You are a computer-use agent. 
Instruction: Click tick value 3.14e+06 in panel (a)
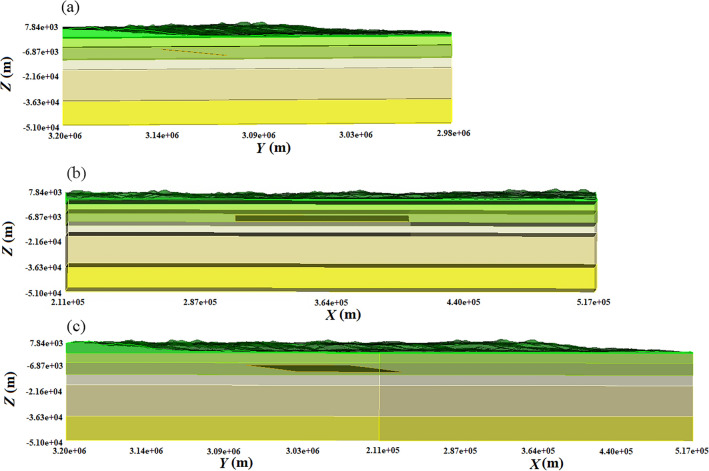click(162, 135)
